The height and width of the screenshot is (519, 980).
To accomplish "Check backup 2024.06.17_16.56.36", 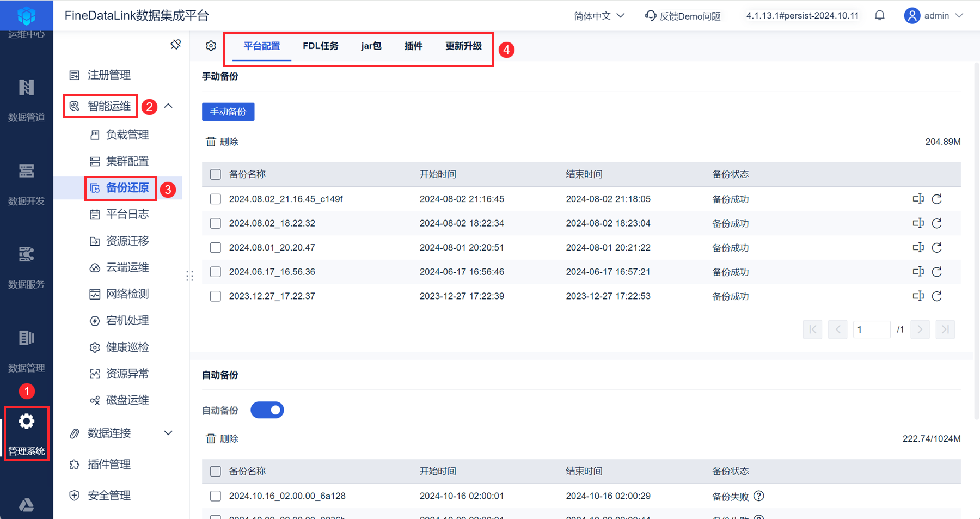I will 216,272.
